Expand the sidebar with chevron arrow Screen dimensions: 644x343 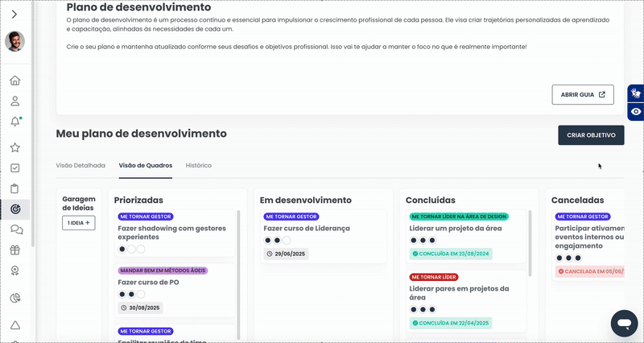pos(14,14)
